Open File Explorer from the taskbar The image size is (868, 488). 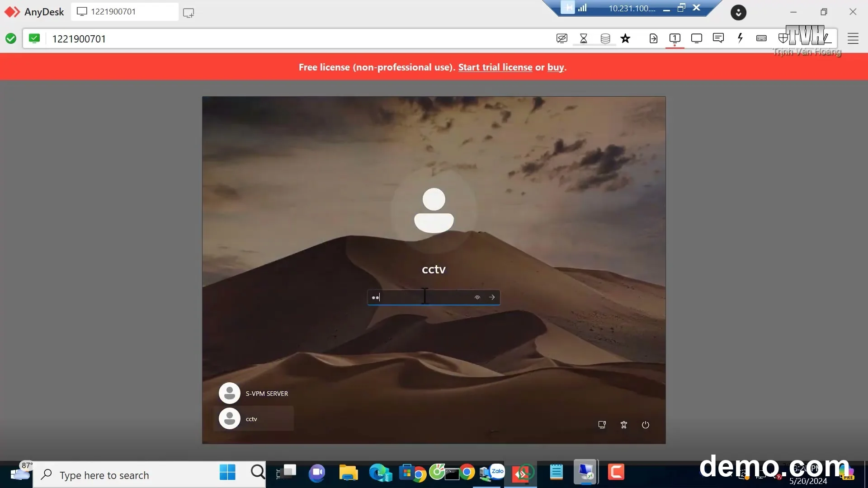(x=349, y=473)
